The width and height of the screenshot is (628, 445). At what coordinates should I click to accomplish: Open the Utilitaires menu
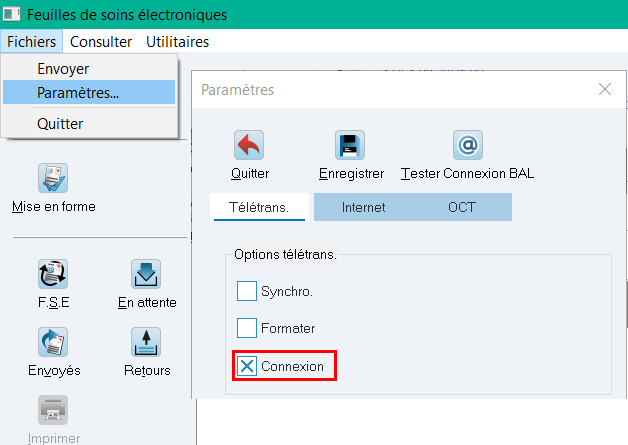pyautogui.click(x=177, y=41)
